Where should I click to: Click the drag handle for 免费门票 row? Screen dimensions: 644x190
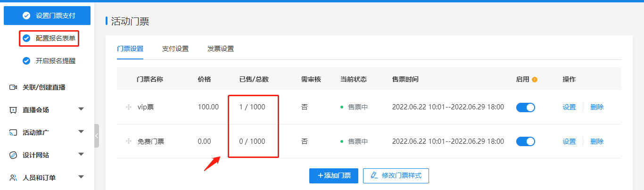tap(128, 141)
